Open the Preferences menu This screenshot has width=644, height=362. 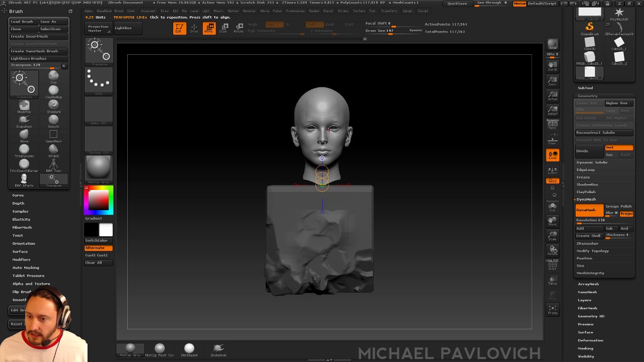(295, 11)
